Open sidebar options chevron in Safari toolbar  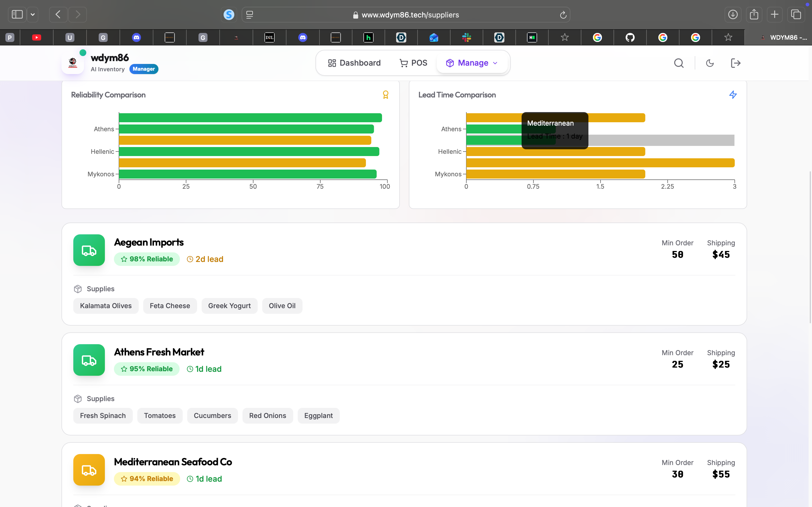pos(32,15)
